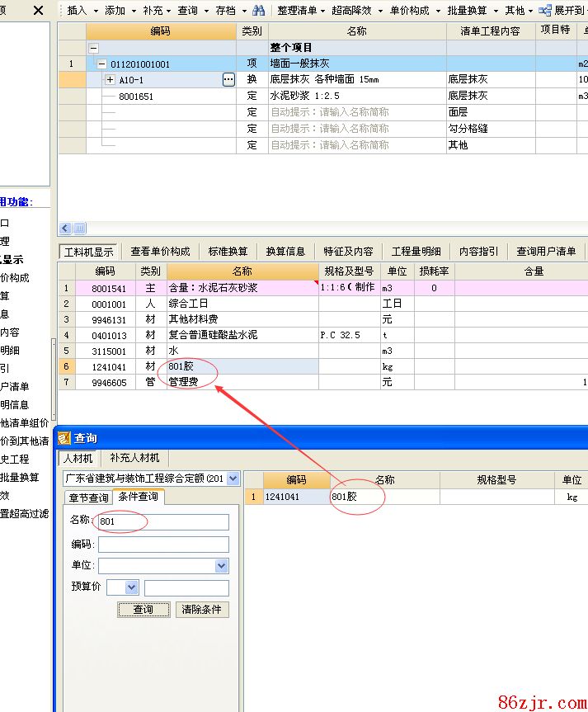Click the 名称 input field containing 801
Image resolution: width=588 pixels, height=712 pixels.
pos(162,522)
